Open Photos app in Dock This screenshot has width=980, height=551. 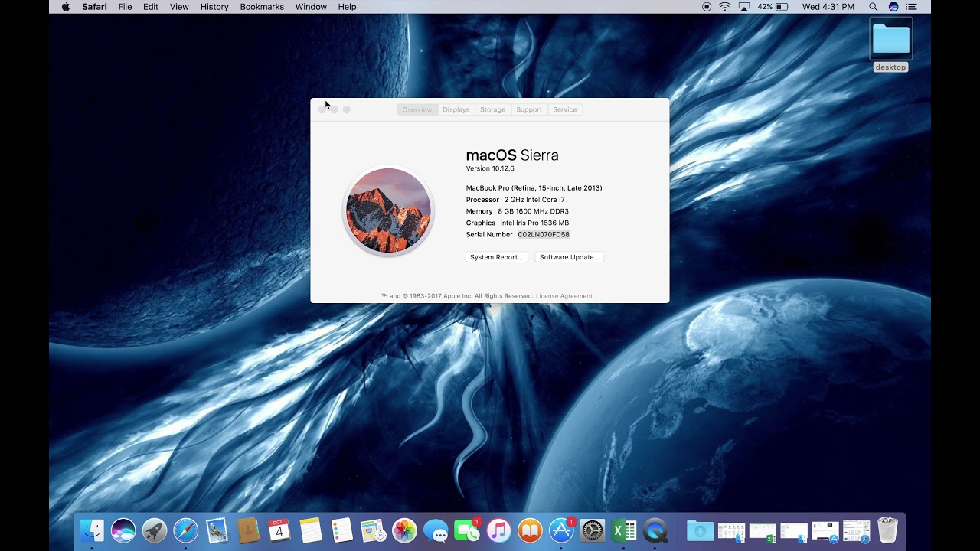point(404,530)
